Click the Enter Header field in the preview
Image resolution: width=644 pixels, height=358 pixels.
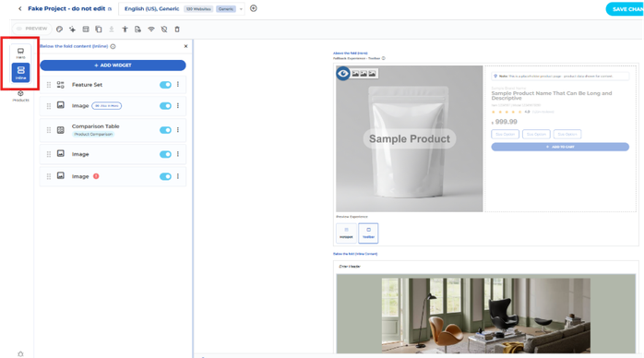[x=350, y=267]
